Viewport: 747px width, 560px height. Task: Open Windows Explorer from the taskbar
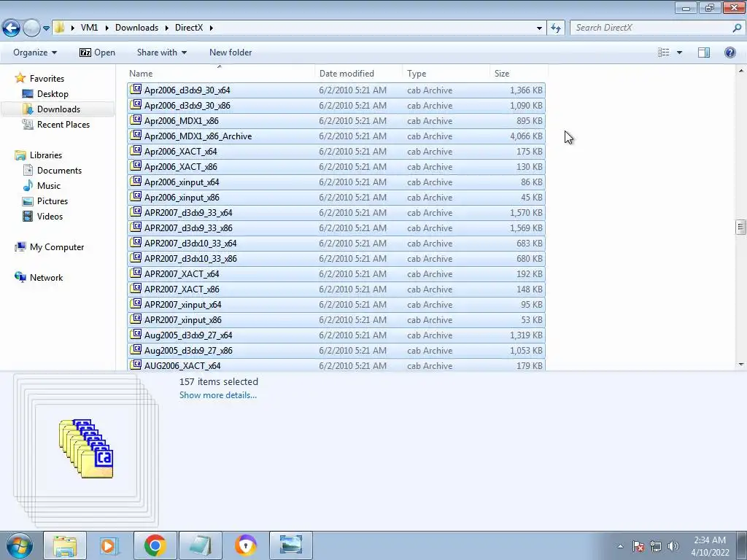65,545
